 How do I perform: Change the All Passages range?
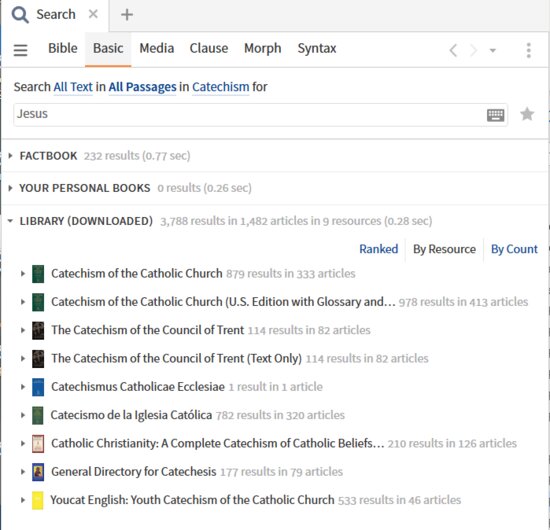click(142, 87)
